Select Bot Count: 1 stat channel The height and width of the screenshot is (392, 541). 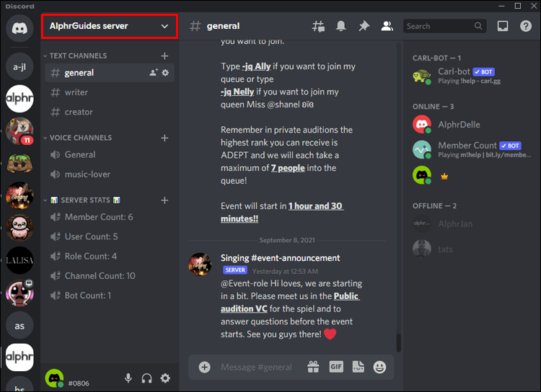110,296
